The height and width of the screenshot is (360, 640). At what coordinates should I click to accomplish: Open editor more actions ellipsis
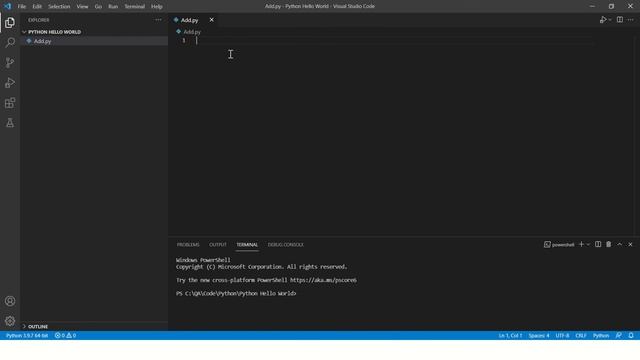(631, 20)
